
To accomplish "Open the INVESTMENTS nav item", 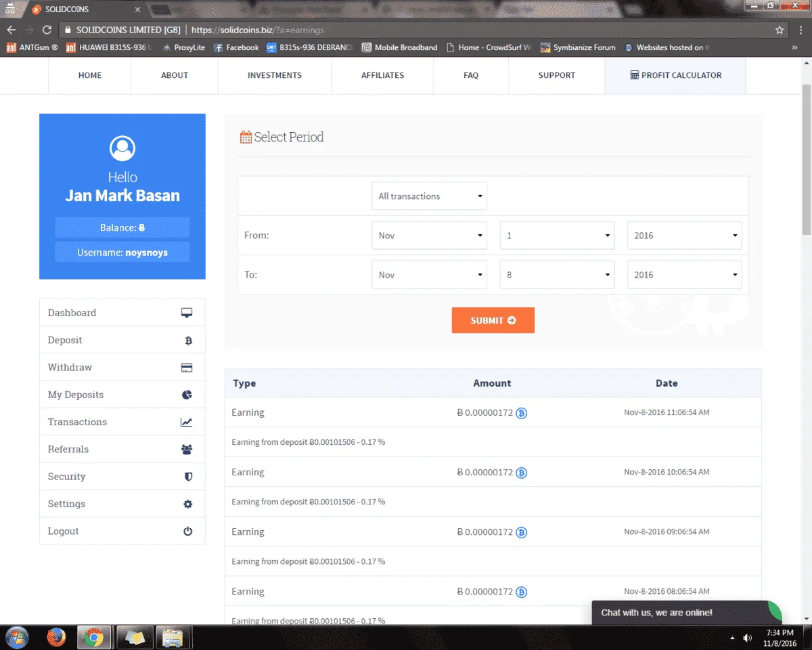I will click(274, 75).
